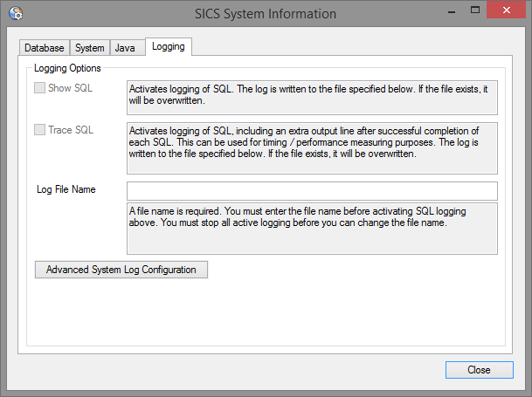Screen dimensions: 532x397
Task: Toggle the Trace SQL checkbox
Action: 40,130
